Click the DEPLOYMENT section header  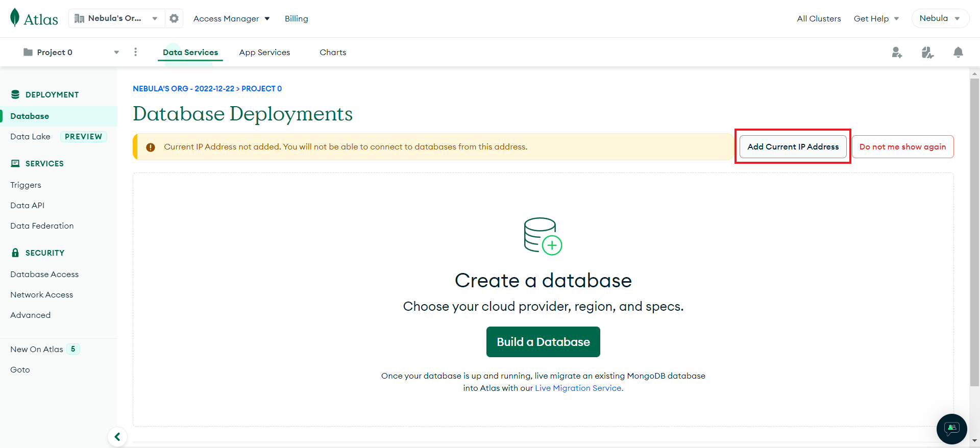[45, 94]
